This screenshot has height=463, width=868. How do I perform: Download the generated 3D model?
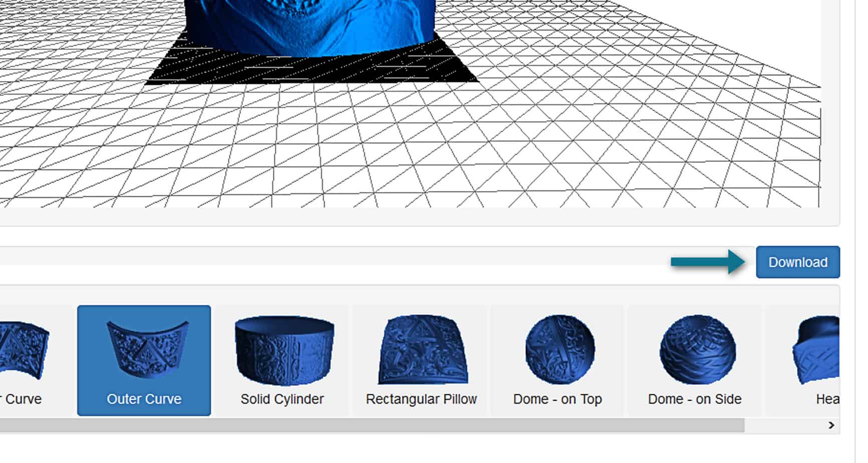click(797, 262)
